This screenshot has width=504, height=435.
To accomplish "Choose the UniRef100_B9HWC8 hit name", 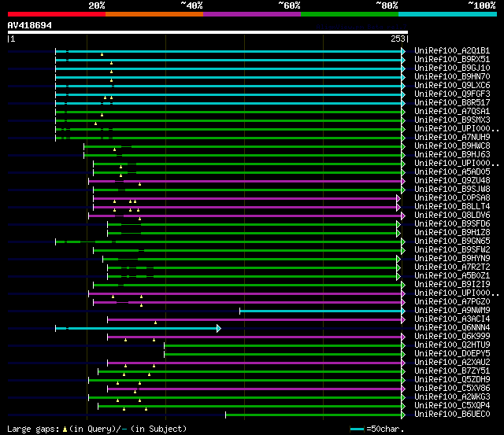I will [452, 146].
